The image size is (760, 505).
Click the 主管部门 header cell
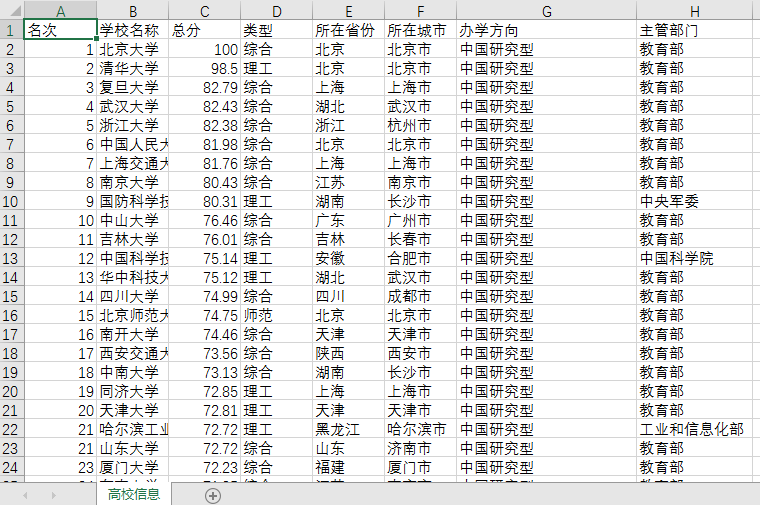(x=695, y=30)
